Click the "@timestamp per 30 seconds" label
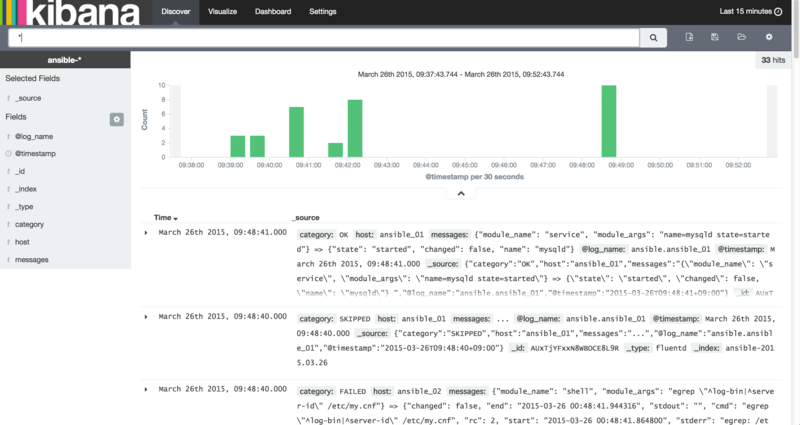Screen dimensions: 800x425 (474, 177)
